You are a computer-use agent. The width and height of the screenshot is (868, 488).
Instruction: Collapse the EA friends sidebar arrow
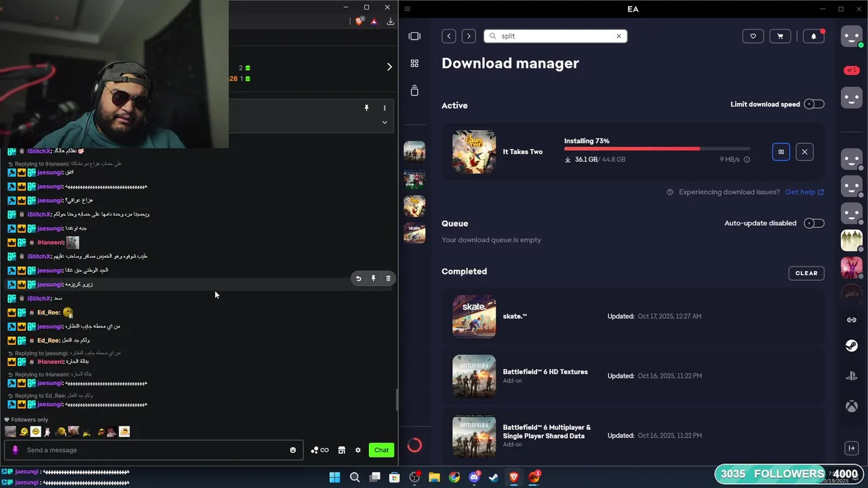(852, 448)
